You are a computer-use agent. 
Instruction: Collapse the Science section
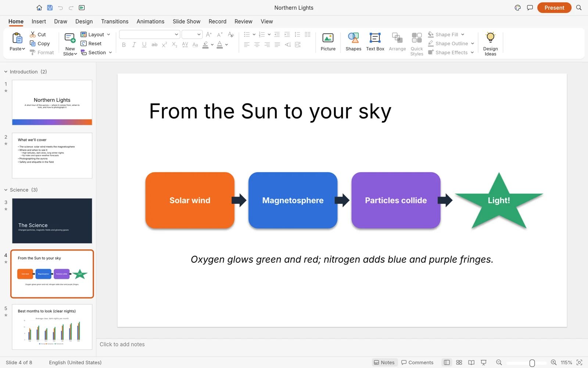6,190
